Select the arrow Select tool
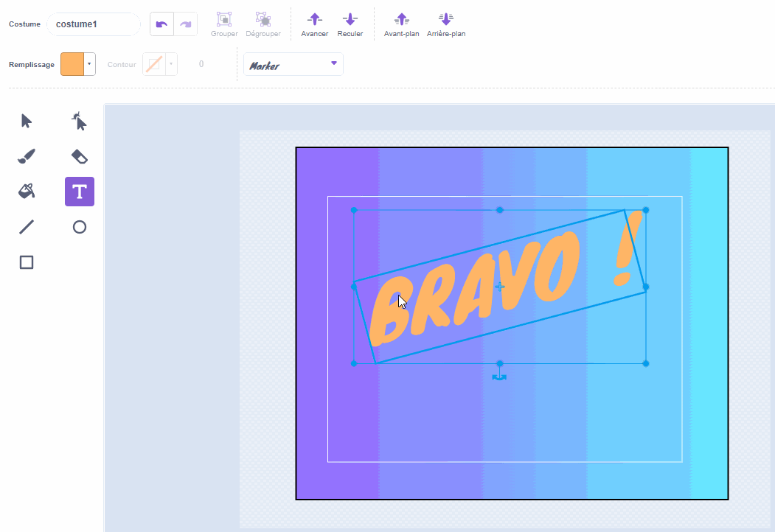The height and width of the screenshot is (532, 775). [x=27, y=121]
